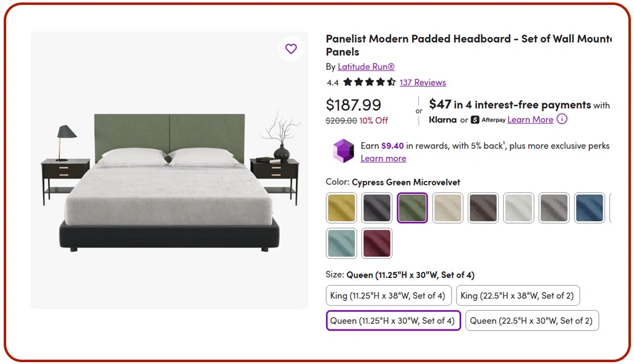Viewport: 634px width, 364px height.
Task: Open the payment info tooltip icon
Action: click(562, 119)
